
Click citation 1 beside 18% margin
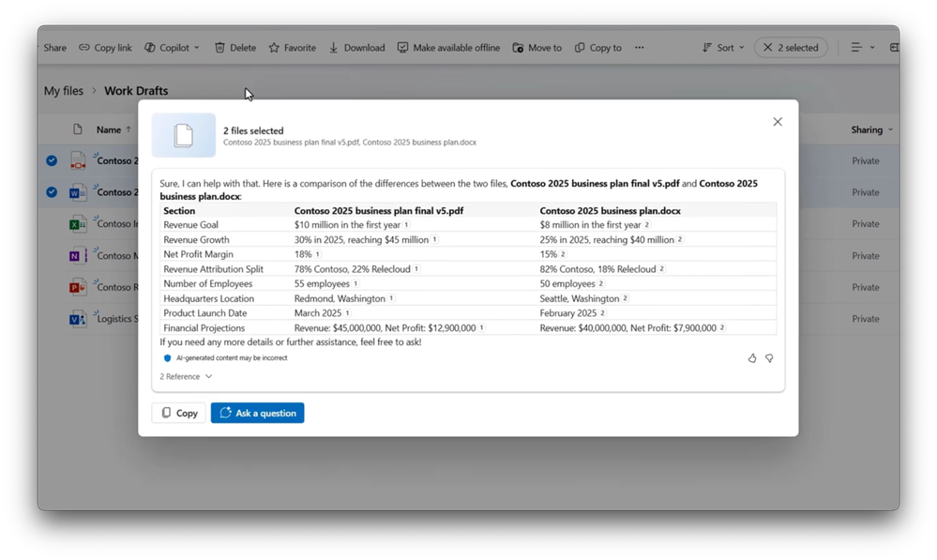(x=317, y=254)
